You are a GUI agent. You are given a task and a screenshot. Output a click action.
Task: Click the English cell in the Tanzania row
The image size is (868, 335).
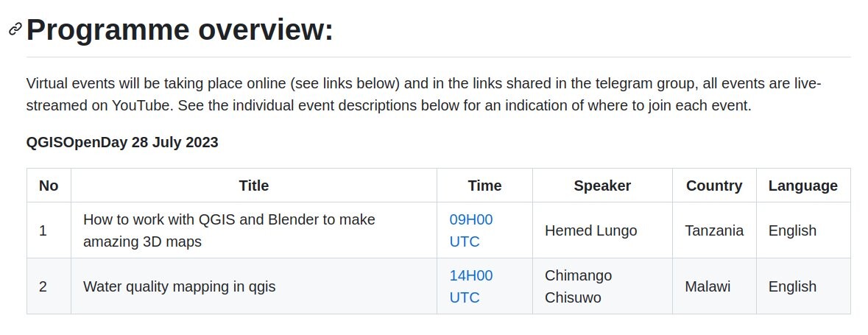coord(803,230)
